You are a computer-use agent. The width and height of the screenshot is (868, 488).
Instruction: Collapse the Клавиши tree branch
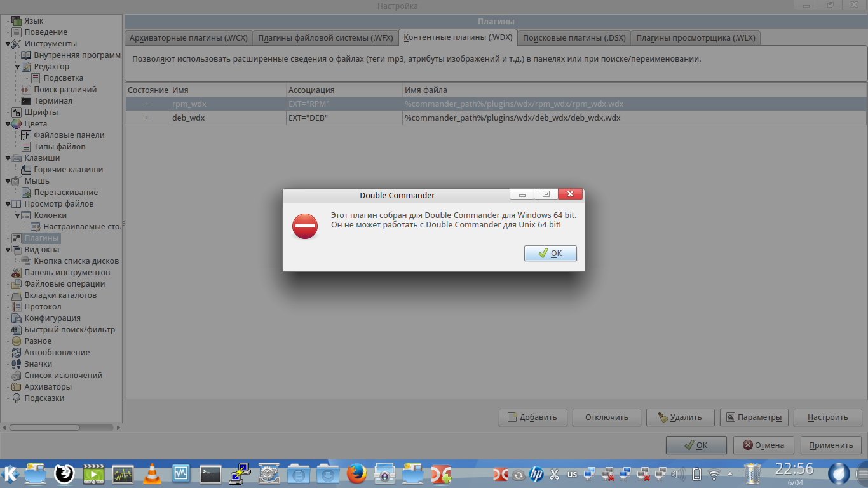(x=8, y=159)
